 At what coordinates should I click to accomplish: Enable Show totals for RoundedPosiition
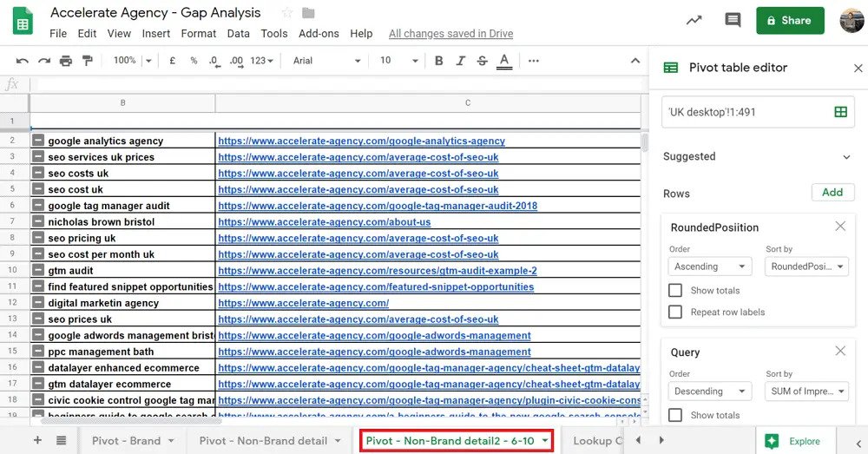coord(675,290)
